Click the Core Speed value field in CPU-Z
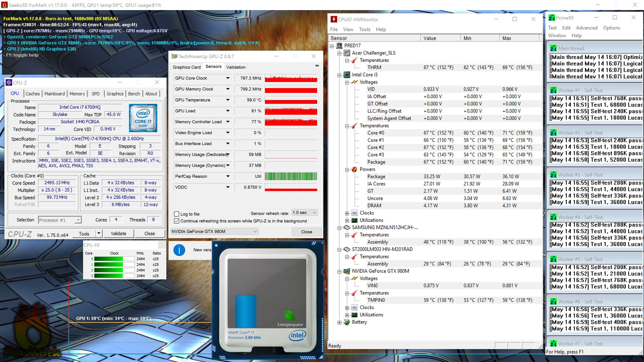This screenshot has width=644, height=362. [57, 183]
